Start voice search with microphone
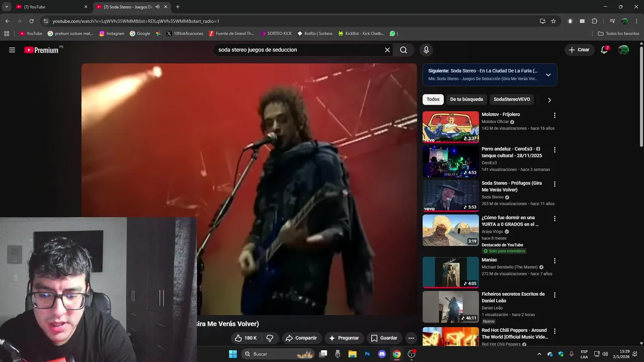The image size is (644, 362). pyautogui.click(x=426, y=50)
